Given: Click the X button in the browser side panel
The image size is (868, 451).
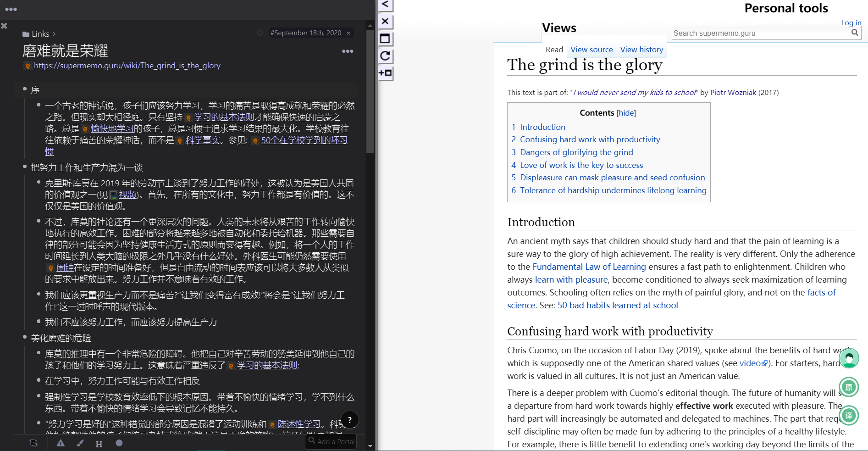Looking at the screenshot, I should tap(385, 22).
